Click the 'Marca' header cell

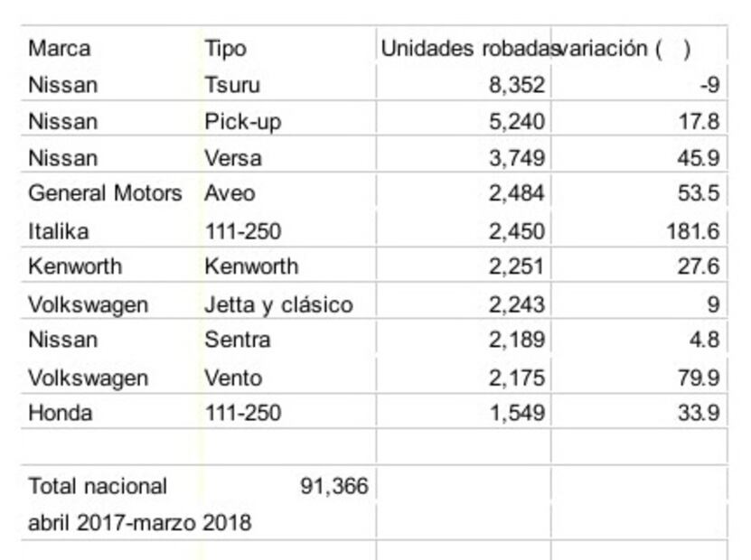click(60, 49)
